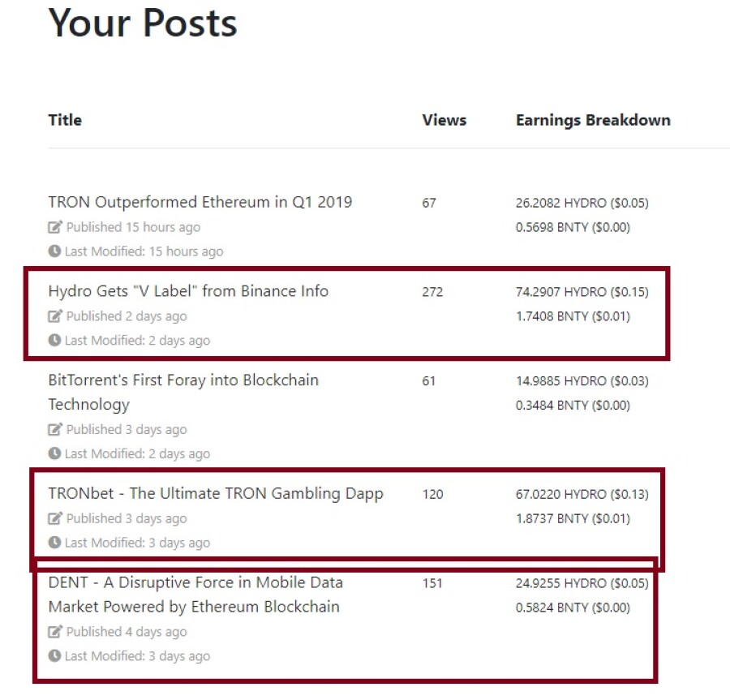Open the Hydro Gets "V Label" from Binance Info post
The height and width of the screenshot is (700, 730).
tap(188, 291)
